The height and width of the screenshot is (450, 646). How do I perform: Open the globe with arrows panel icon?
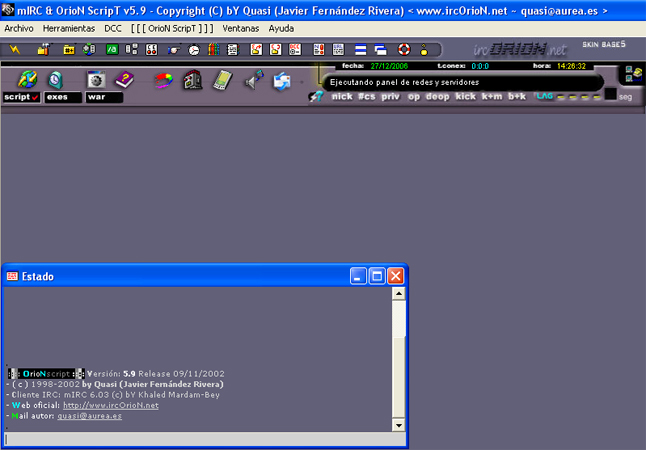28,79
